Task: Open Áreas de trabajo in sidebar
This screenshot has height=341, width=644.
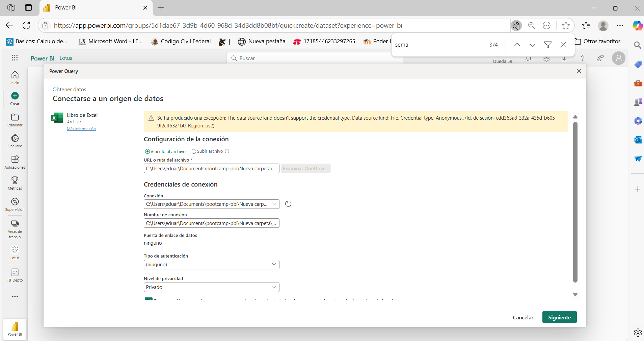Action: [15, 229]
